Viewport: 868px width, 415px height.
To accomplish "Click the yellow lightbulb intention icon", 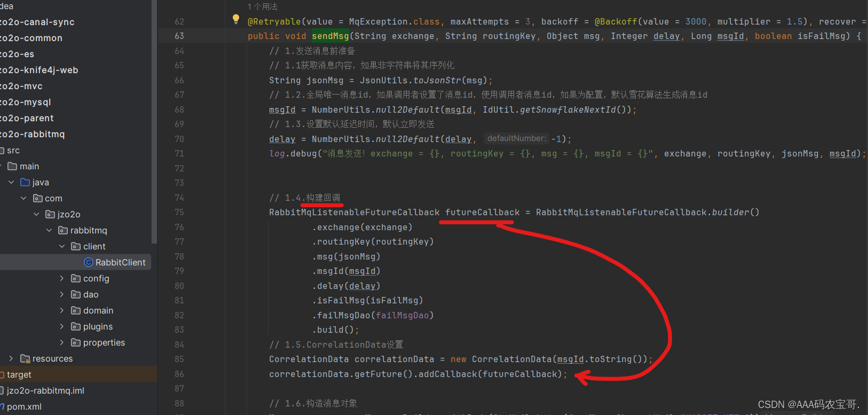I will click(x=236, y=20).
